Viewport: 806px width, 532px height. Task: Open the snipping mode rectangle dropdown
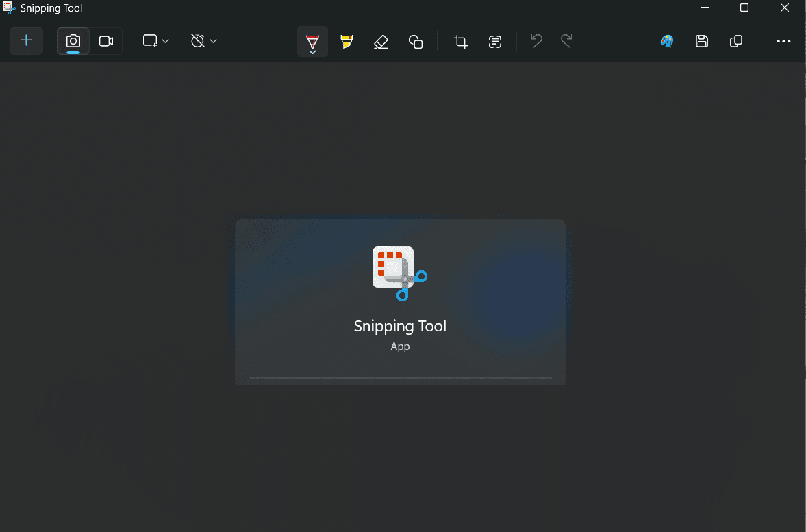[155, 40]
